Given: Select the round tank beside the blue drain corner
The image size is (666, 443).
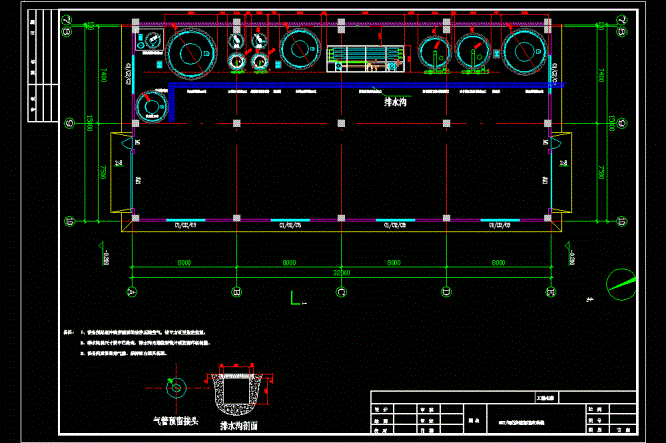Looking at the screenshot, I should (x=151, y=106).
